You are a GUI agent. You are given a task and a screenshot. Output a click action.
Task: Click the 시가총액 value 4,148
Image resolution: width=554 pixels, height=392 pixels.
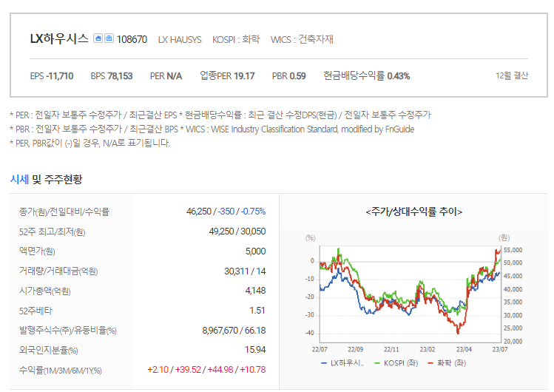[255, 291]
